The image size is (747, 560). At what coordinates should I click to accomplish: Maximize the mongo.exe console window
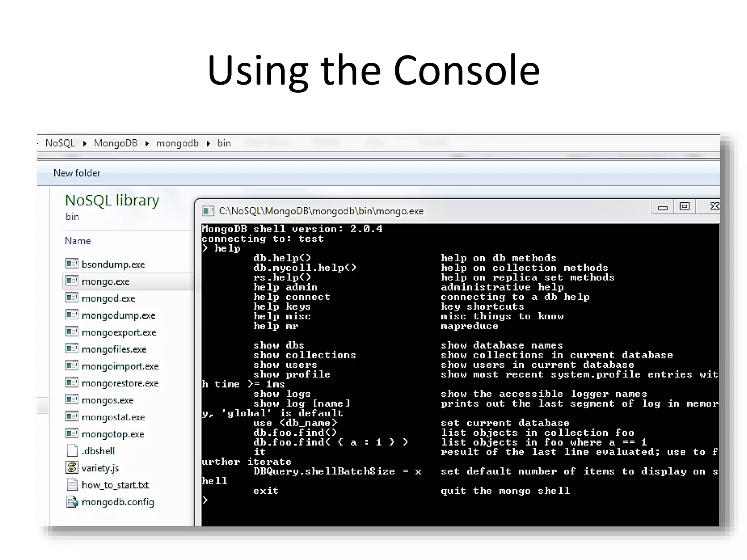pyautogui.click(x=685, y=207)
